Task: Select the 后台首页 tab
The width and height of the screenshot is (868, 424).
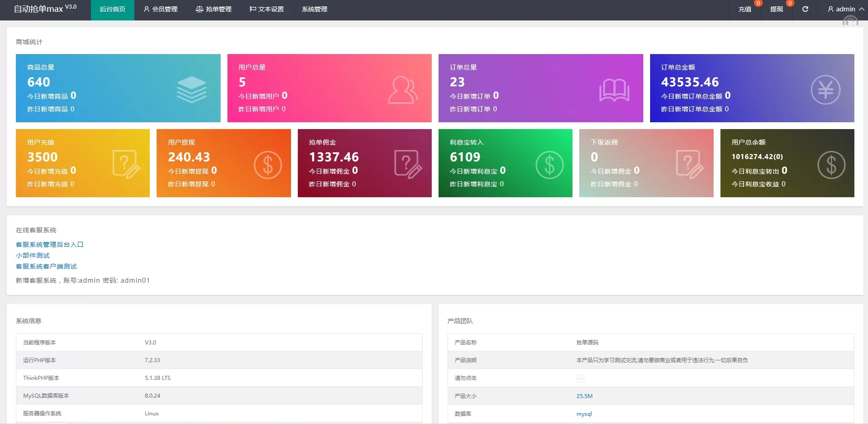Action: [112, 9]
